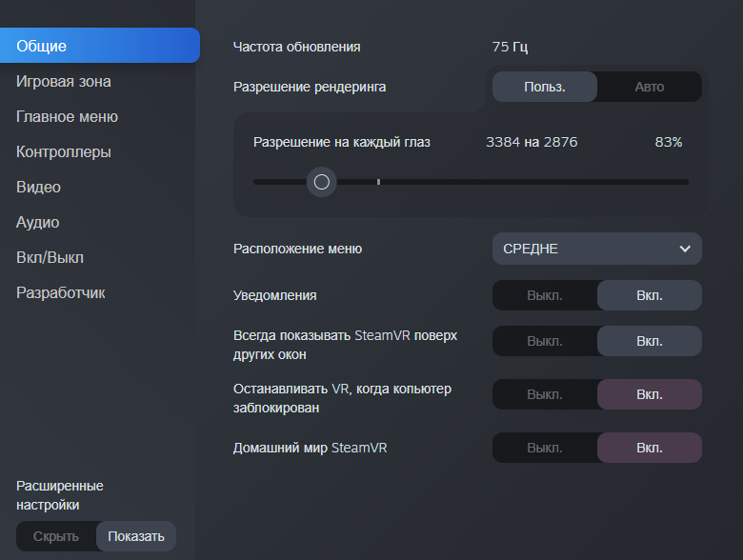Choose Польз. render resolution mode
743x560 pixels.
point(545,87)
